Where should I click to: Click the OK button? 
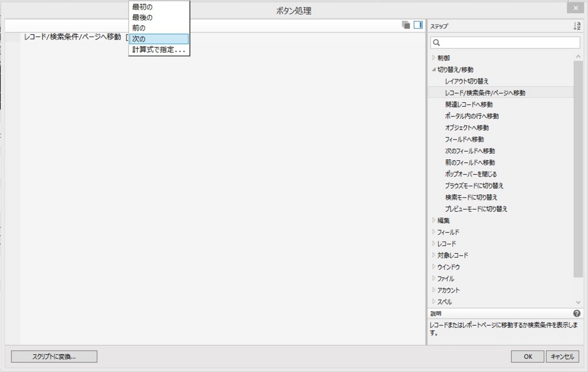tap(528, 356)
